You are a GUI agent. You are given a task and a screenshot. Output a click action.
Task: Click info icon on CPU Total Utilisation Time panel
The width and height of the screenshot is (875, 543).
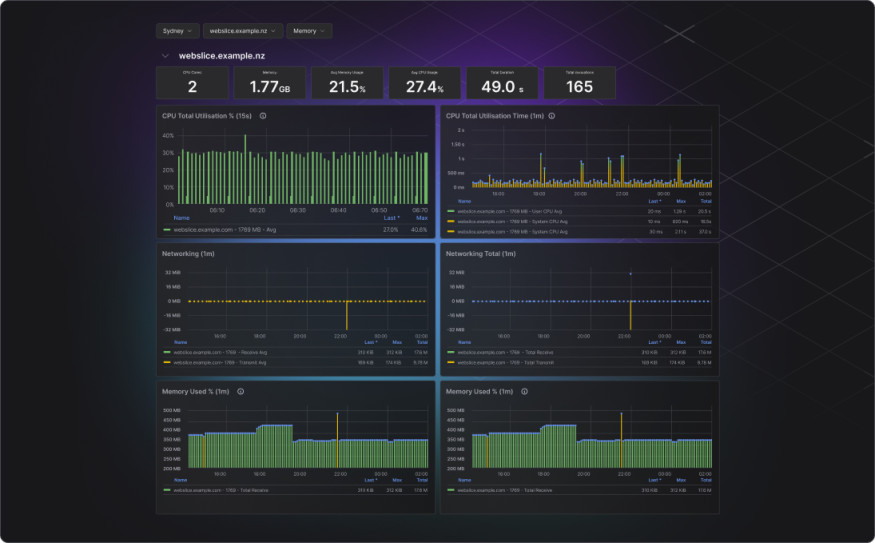click(552, 116)
